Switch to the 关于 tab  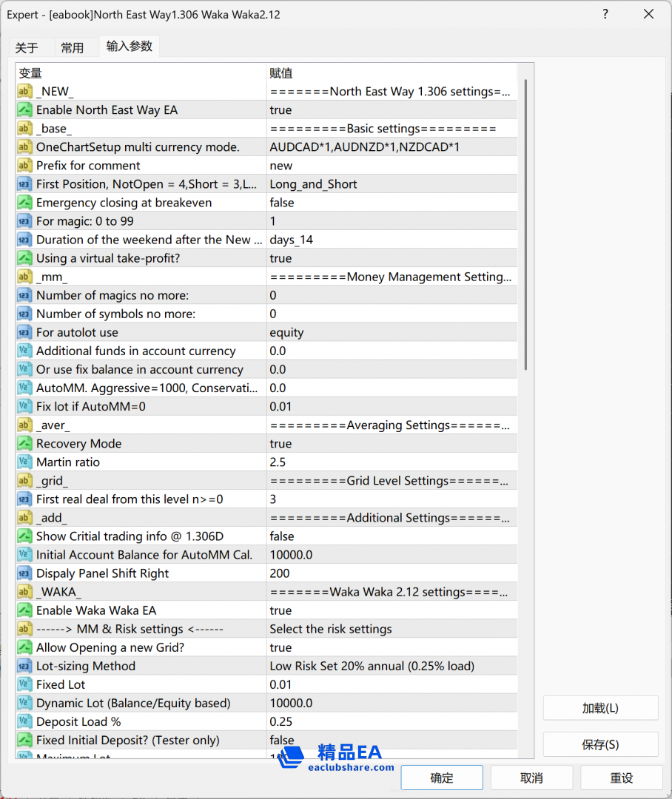[x=27, y=48]
